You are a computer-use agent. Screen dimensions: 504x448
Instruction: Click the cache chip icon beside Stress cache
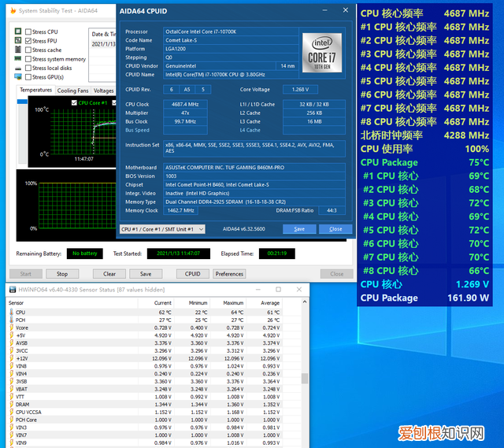(18, 50)
